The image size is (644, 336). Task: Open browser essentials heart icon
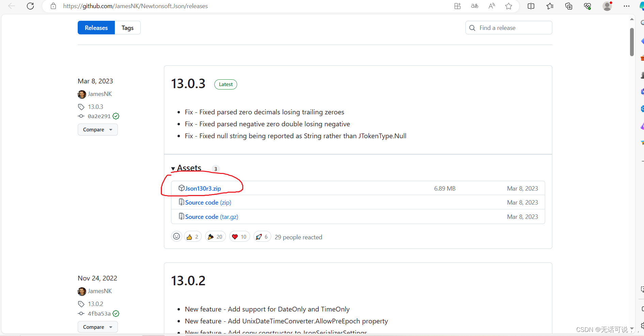[587, 6]
